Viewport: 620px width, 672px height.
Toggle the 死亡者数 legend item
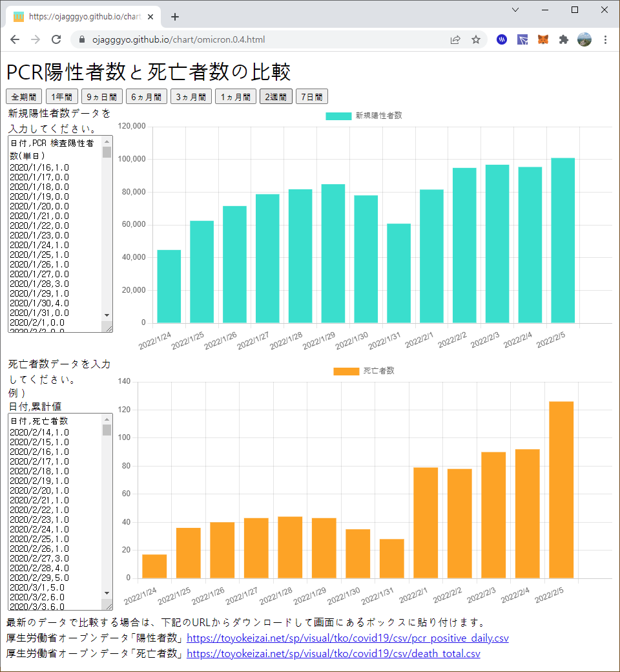click(x=364, y=371)
